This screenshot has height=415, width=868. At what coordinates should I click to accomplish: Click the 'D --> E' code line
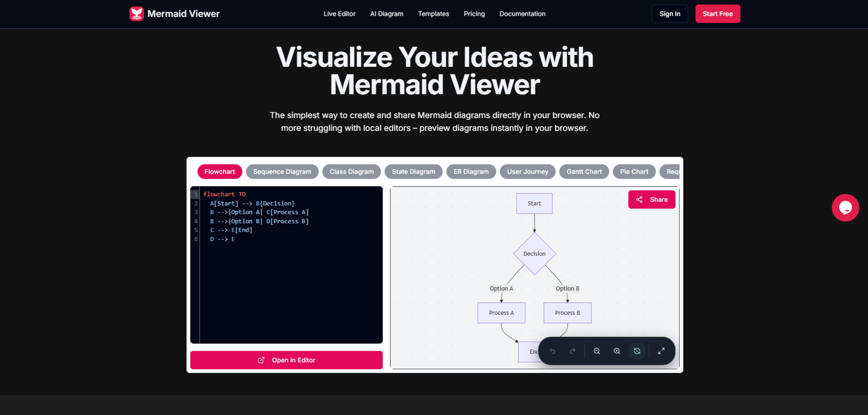pos(222,239)
